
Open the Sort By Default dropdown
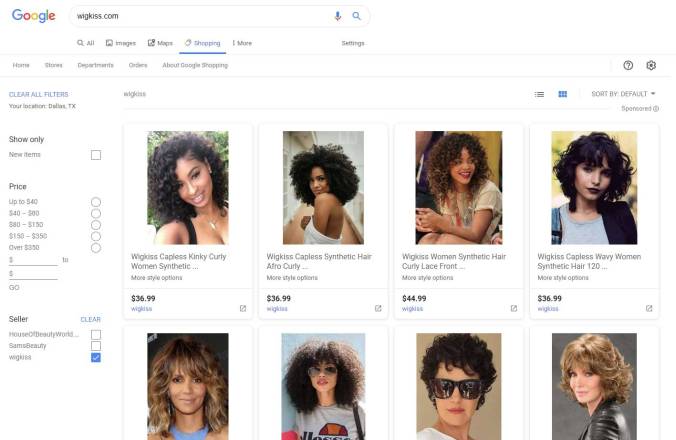623,94
